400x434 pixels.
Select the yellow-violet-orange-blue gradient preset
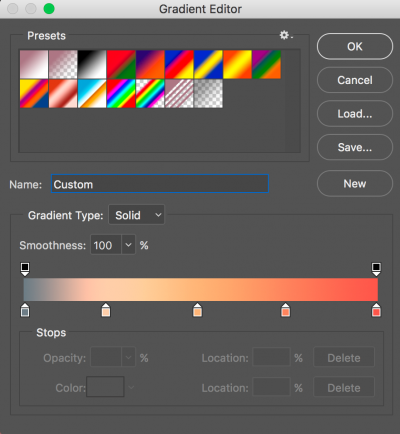click(x=34, y=93)
